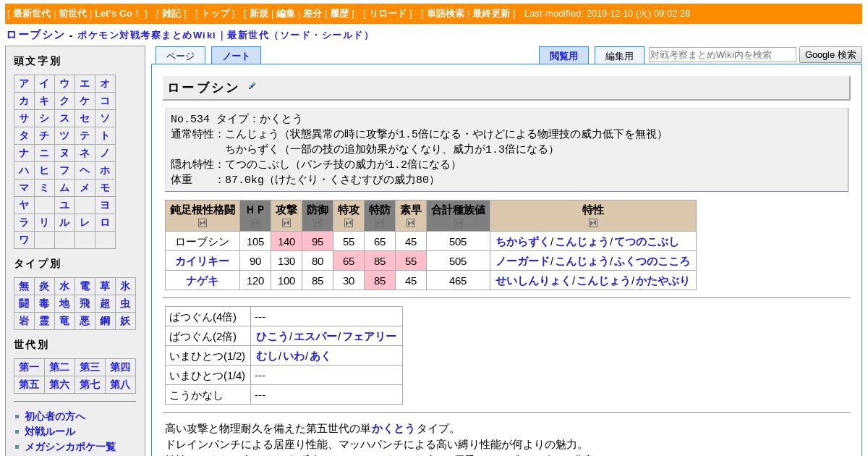This screenshot has width=868, height=456.
Task: Click リロード in the top bar
Action: (x=388, y=14)
